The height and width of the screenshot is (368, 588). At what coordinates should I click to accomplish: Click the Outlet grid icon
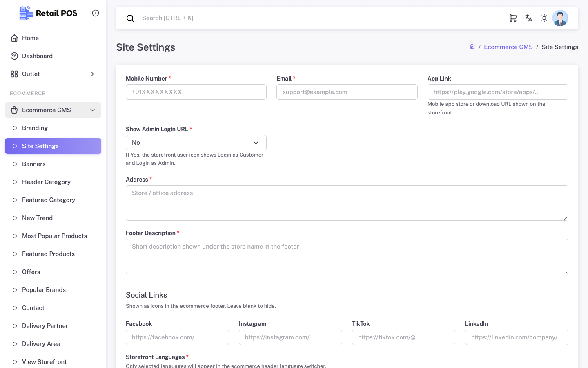click(14, 74)
